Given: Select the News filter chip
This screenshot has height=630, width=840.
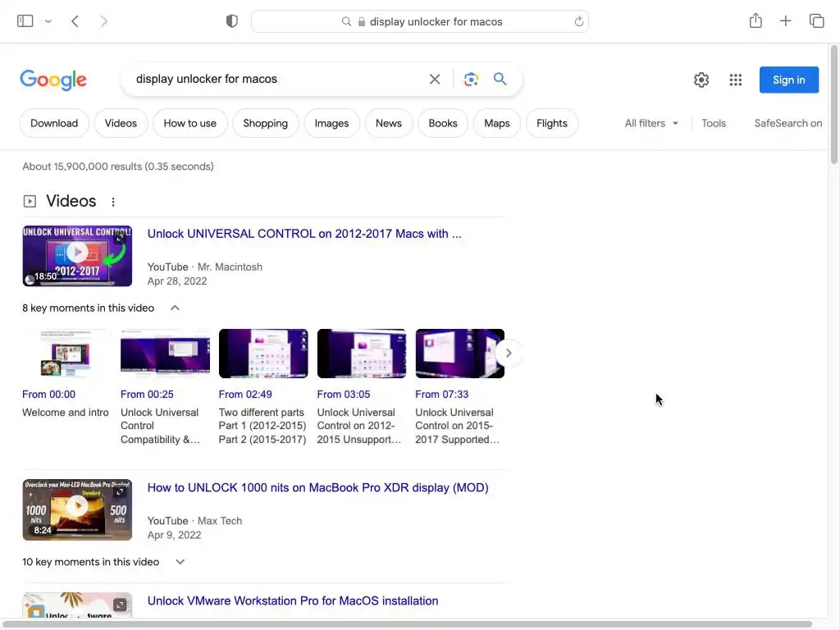Looking at the screenshot, I should 388,123.
